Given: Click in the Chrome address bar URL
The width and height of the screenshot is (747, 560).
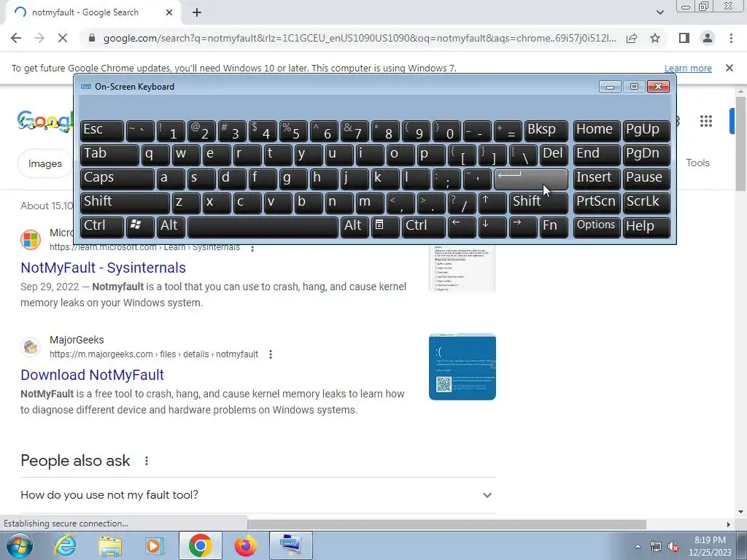Looking at the screenshot, I should (360, 38).
